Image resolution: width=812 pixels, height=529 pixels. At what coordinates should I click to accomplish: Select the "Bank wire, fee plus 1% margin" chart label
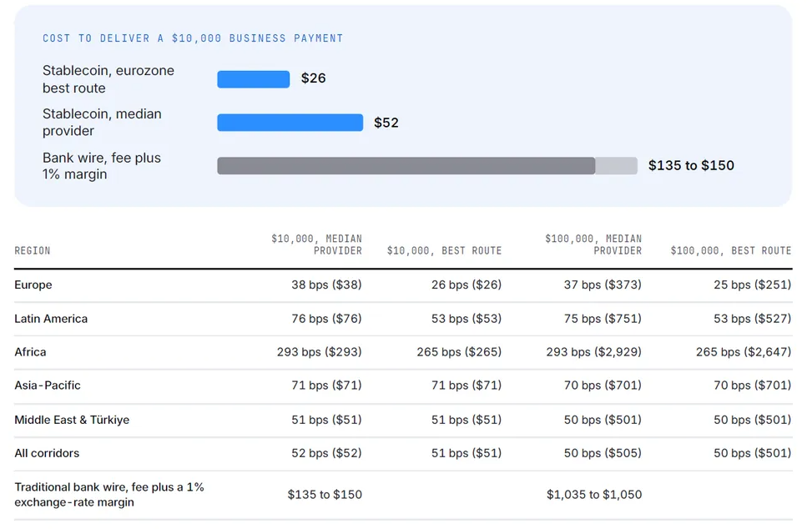click(x=102, y=166)
